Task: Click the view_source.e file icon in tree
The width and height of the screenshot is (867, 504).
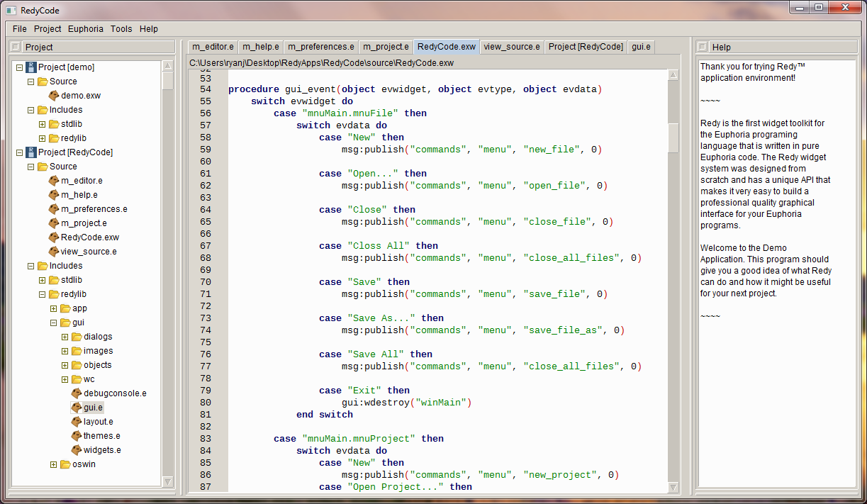Action: tap(54, 252)
